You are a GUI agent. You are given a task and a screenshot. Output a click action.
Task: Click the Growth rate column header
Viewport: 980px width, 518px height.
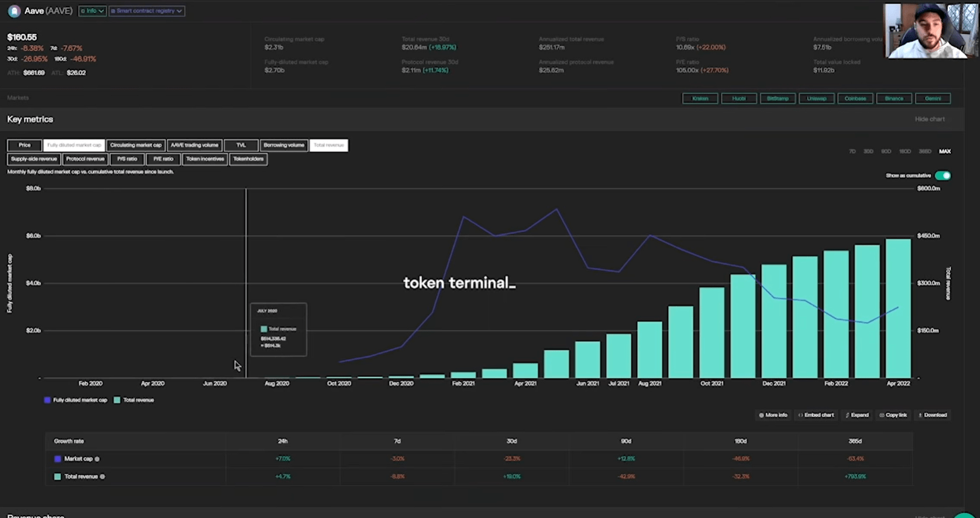pyautogui.click(x=69, y=441)
